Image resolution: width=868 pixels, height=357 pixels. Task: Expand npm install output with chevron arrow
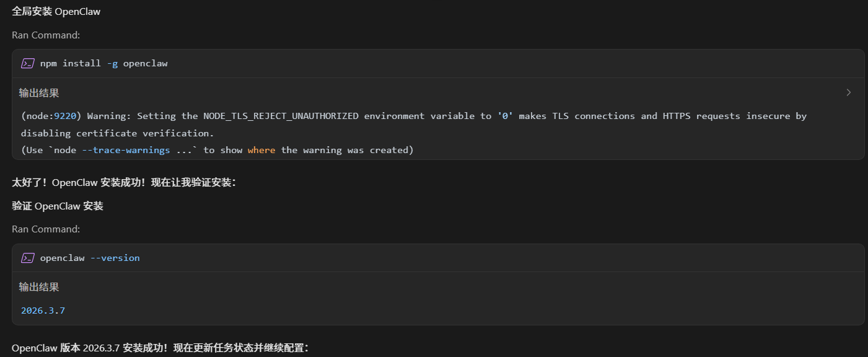pyautogui.click(x=849, y=92)
